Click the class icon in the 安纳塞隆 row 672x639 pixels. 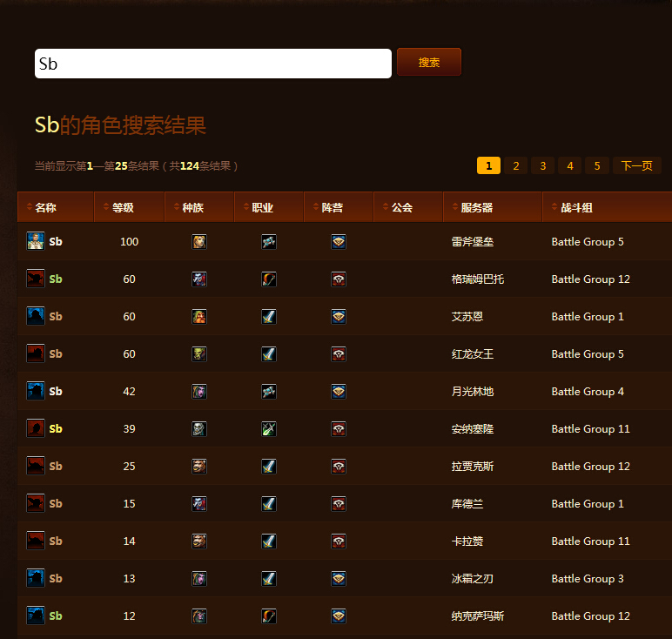coord(269,429)
